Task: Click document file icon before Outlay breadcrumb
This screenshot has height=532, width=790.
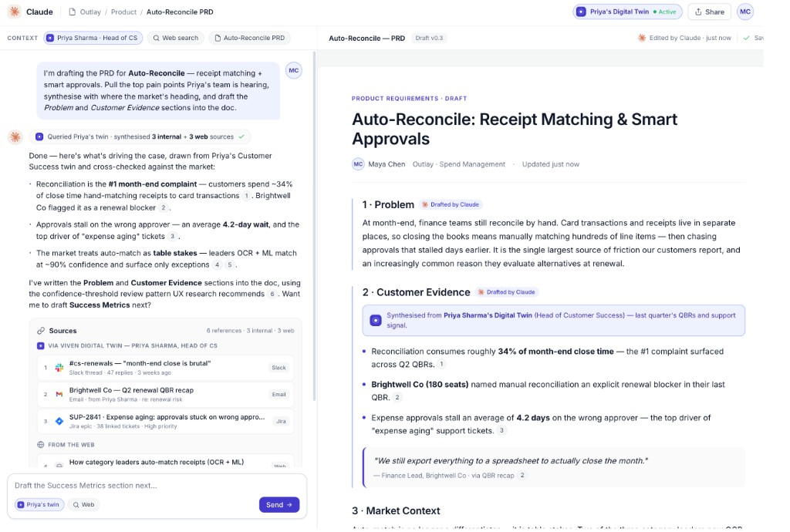Action: 72,12
